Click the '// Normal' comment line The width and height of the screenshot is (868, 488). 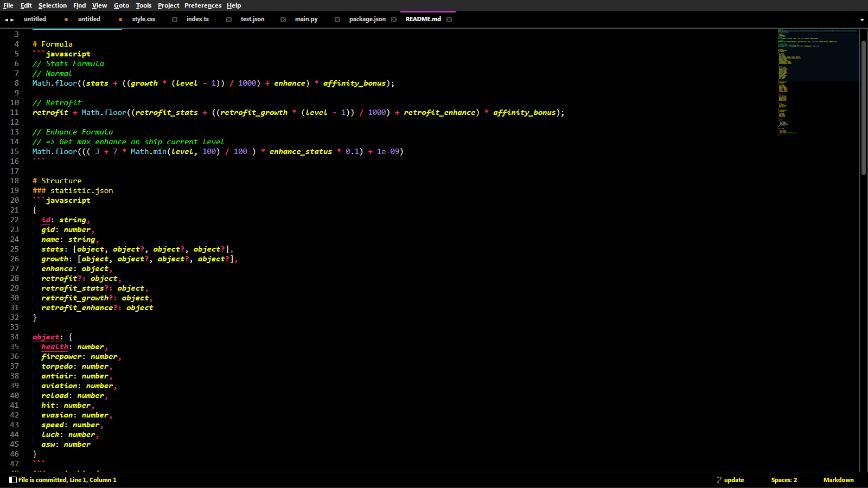[x=52, y=73]
